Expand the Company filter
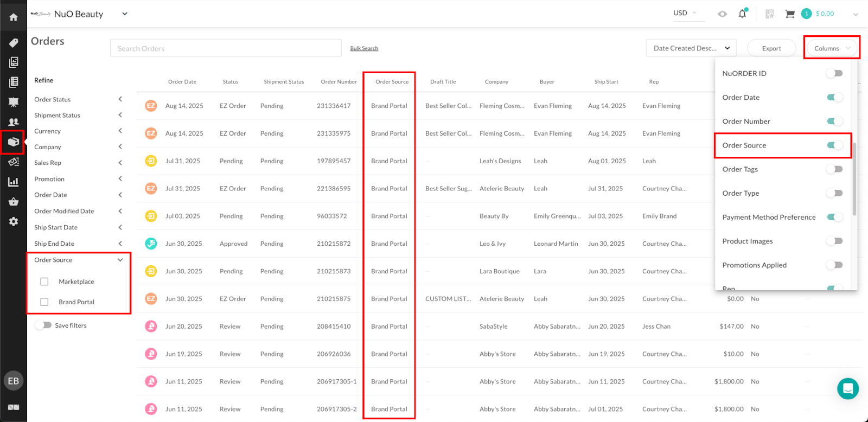 (120, 146)
